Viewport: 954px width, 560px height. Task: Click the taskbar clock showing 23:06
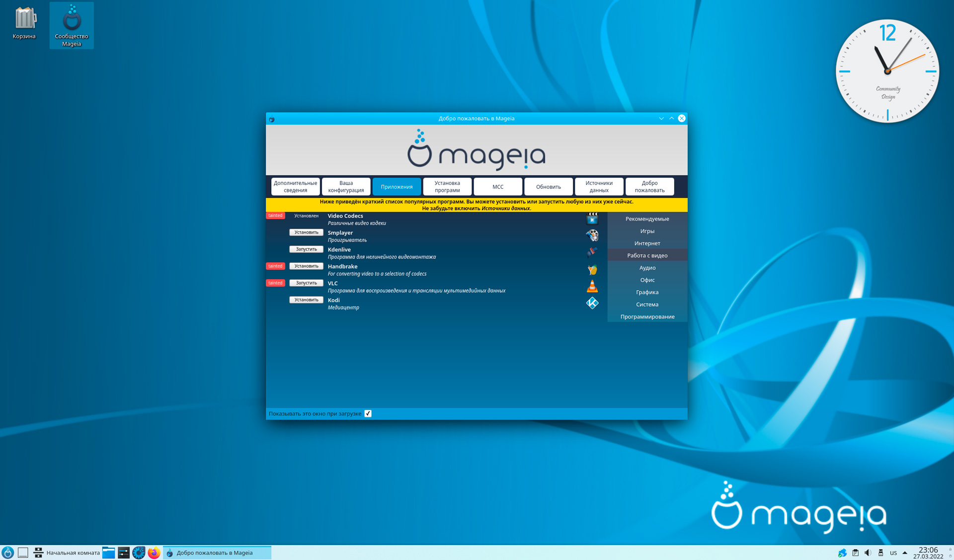pos(928,553)
